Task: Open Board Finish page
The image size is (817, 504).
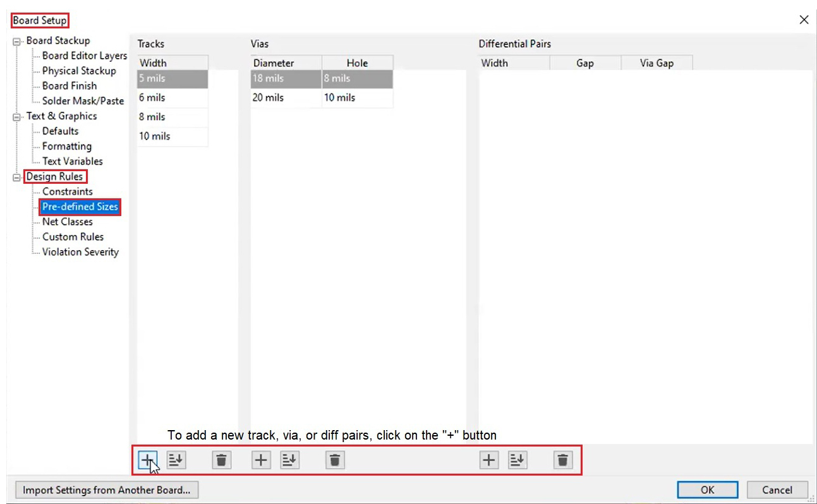Action: click(x=70, y=86)
